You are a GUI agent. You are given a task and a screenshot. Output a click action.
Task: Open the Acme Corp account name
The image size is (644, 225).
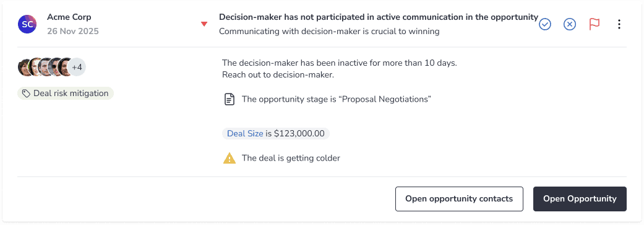coord(69,17)
